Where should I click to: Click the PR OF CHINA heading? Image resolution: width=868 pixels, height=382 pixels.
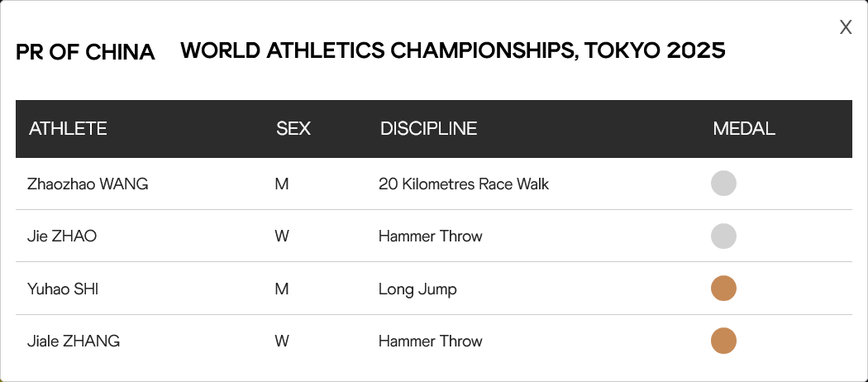coord(85,52)
